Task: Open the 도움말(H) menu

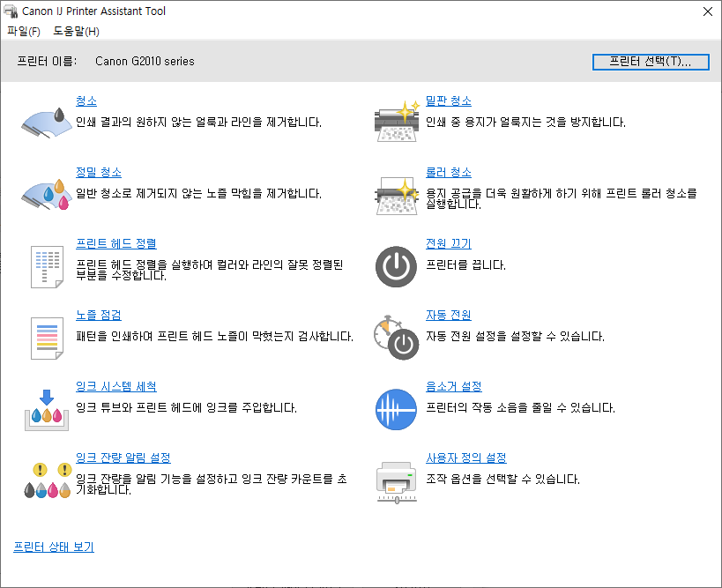Action: [76, 32]
